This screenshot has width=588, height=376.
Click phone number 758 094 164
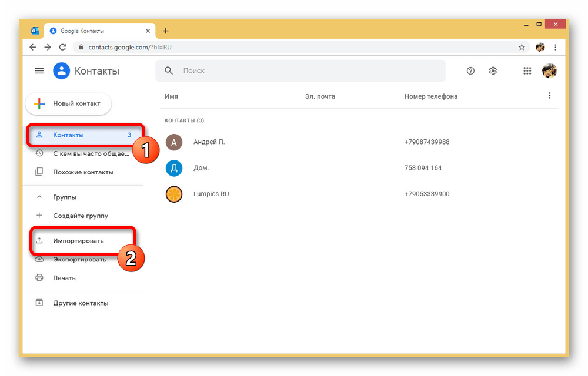(x=423, y=168)
